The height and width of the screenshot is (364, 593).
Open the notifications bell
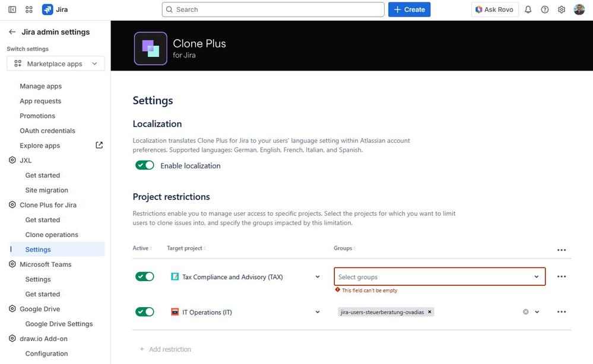pos(528,9)
